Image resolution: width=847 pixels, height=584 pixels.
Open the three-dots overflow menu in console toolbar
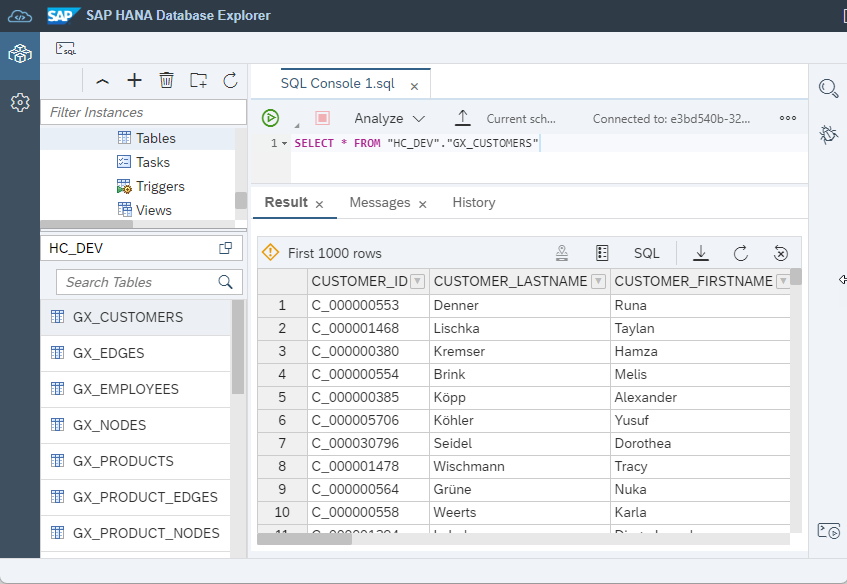[788, 118]
